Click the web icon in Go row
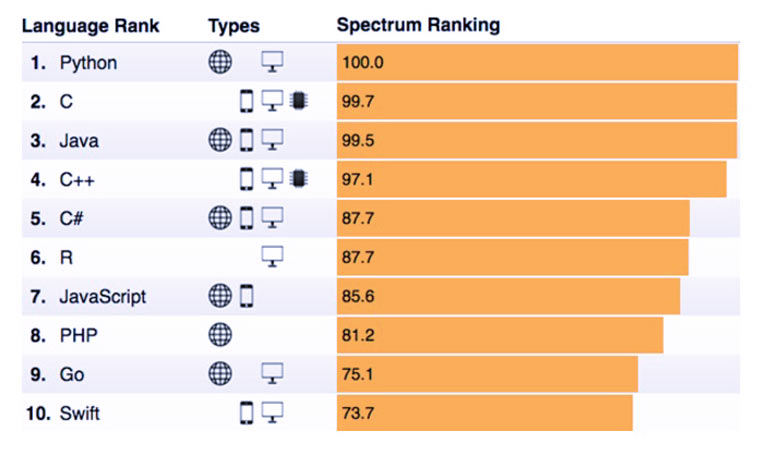Image resolution: width=760 pixels, height=455 pixels. [220, 373]
